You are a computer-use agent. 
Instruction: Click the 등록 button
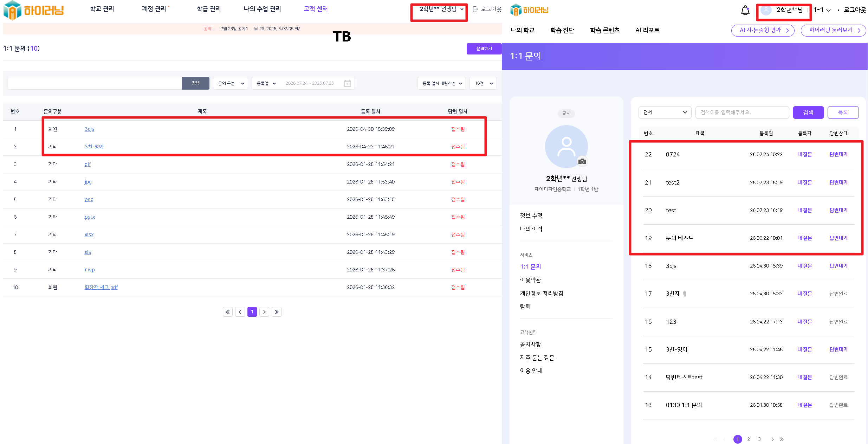point(843,112)
